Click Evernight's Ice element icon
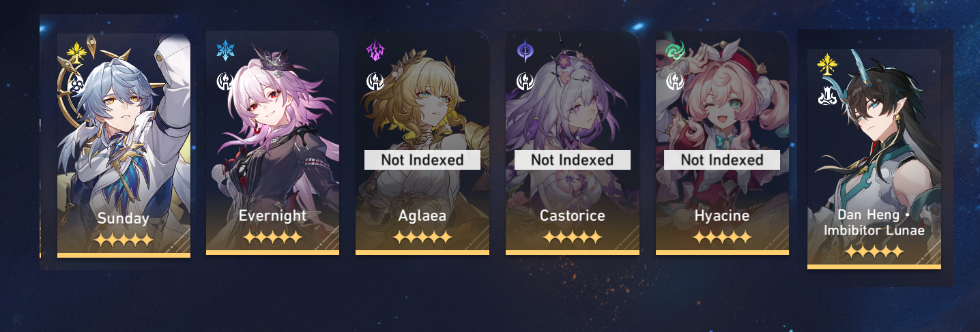This screenshot has width=980, height=332. (x=225, y=50)
